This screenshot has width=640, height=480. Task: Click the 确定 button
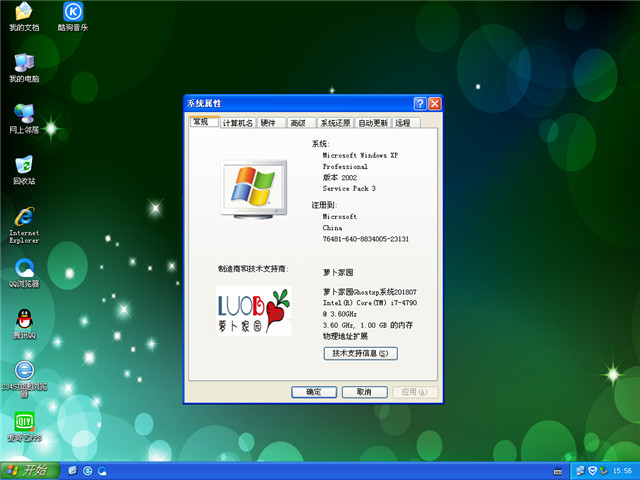(x=314, y=392)
